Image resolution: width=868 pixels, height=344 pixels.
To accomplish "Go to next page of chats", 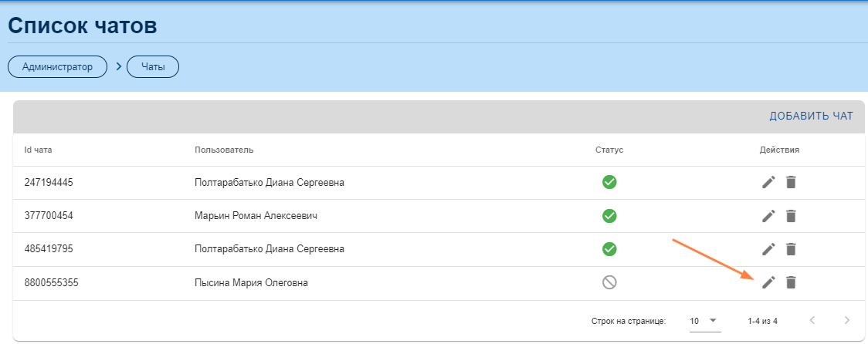I will [847, 320].
